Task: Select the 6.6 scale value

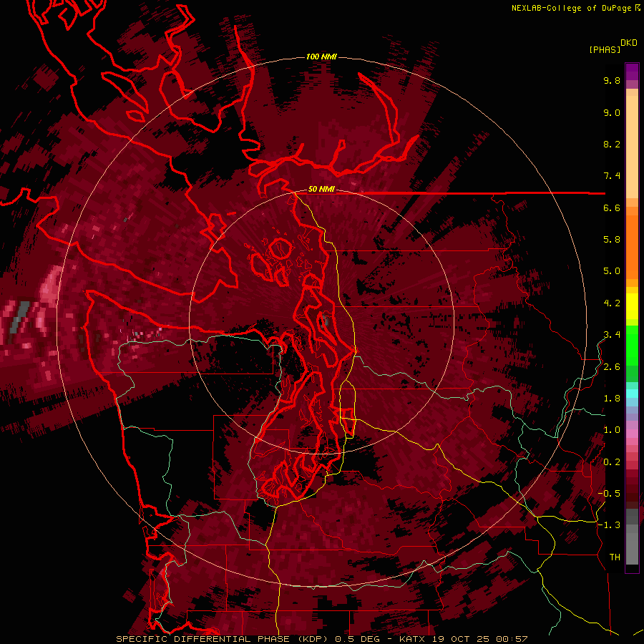Action: [612, 208]
